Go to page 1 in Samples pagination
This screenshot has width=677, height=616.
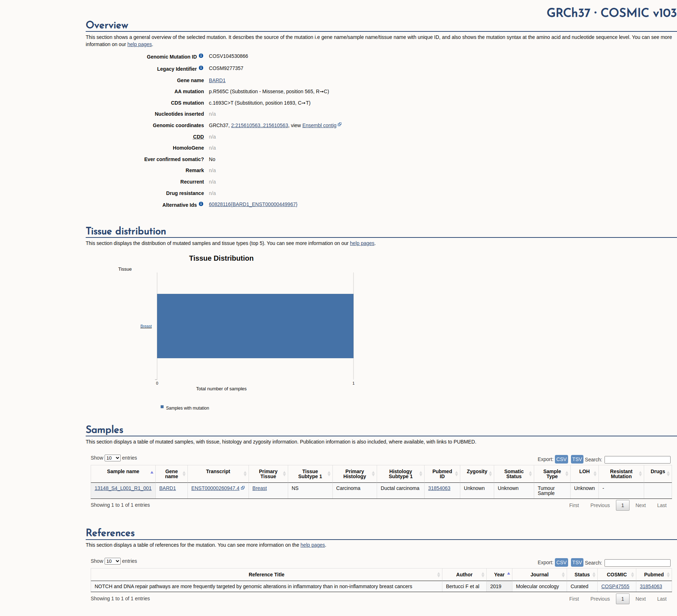pos(623,505)
